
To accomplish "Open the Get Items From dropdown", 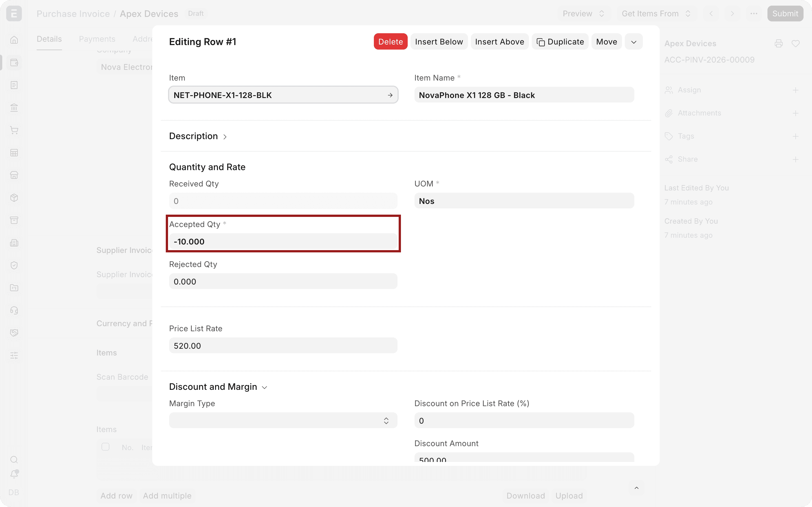I will pos(656,14).
